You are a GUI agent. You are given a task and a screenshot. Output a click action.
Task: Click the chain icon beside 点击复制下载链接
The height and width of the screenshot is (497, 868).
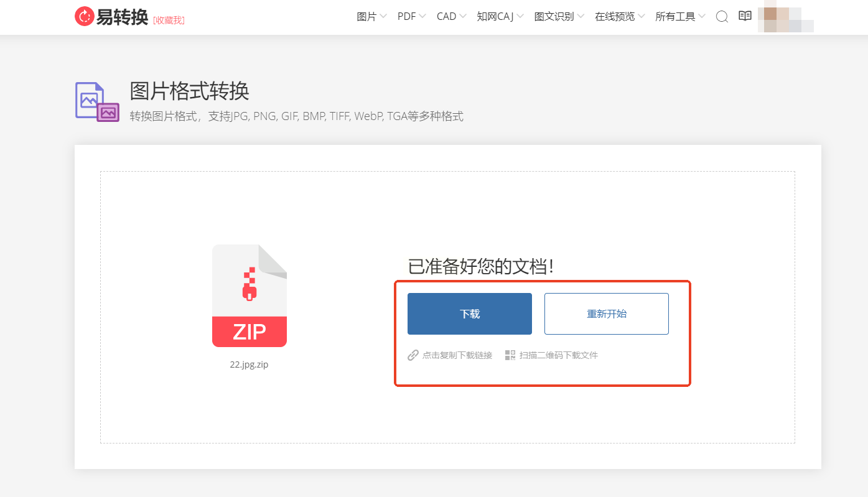[x=413, y=355]
